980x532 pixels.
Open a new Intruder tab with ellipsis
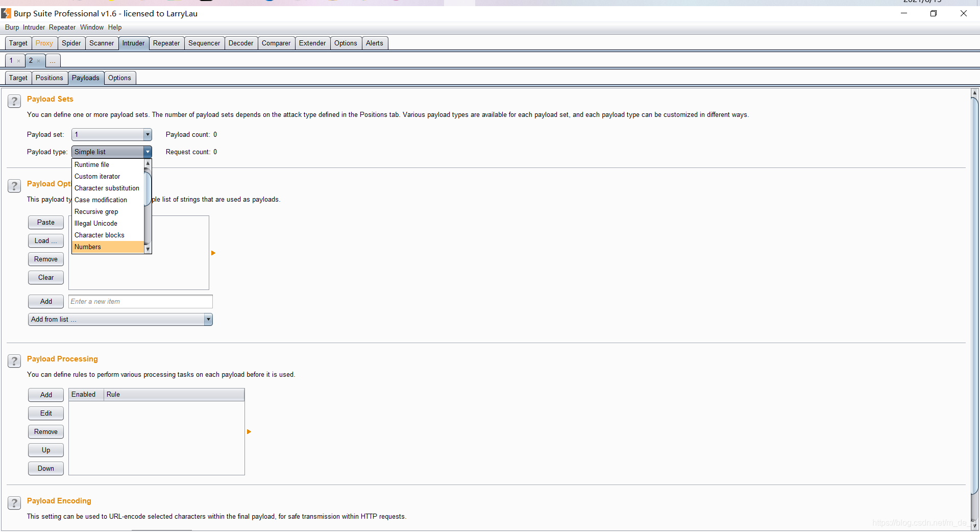point(53,61)
